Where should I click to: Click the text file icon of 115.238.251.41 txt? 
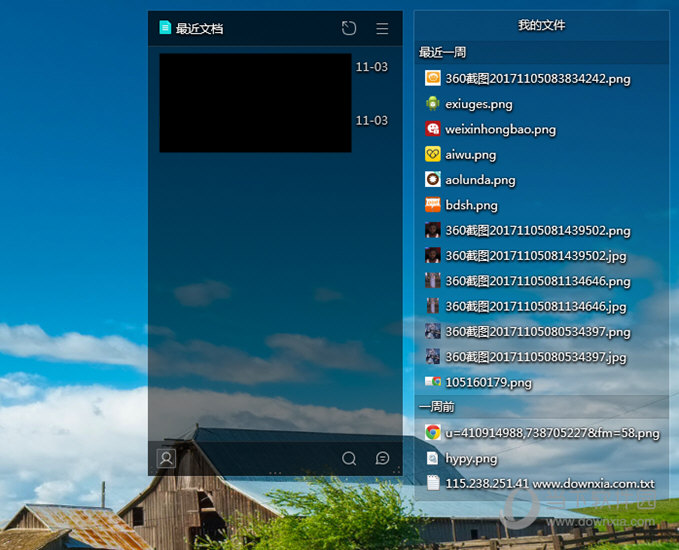pos(433,483)
